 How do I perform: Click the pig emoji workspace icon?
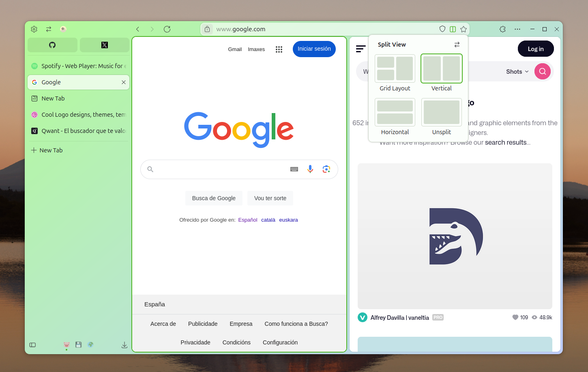66,345
